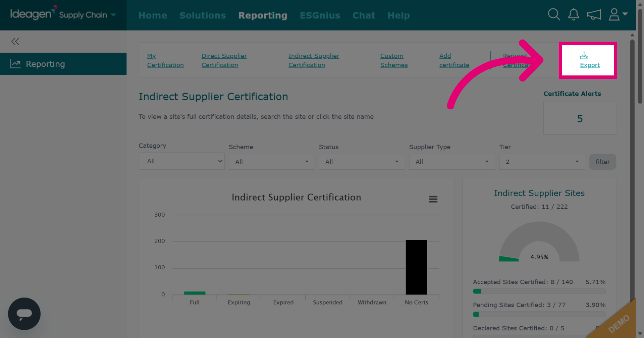644x338 pixels.
Task: Click the Expiring axis label
Action: click(x=239, y=302)
